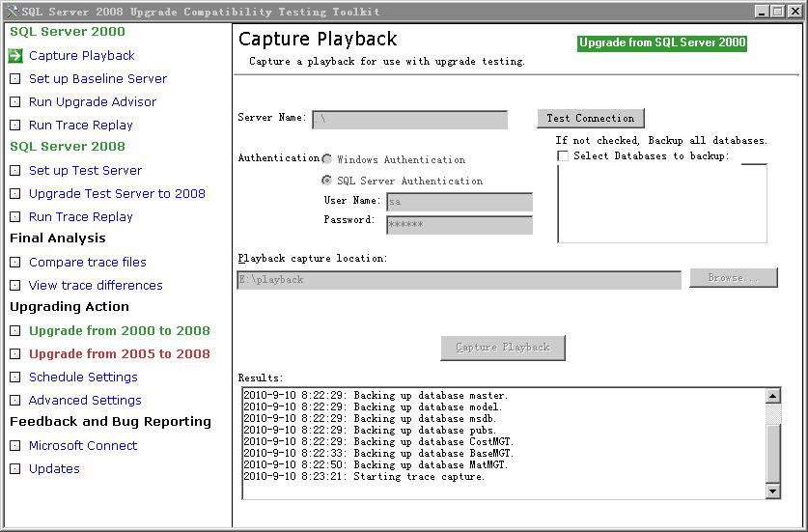Click result line Backing up database master
Viewport: 808px width, 532px height.
pos(376,396)
